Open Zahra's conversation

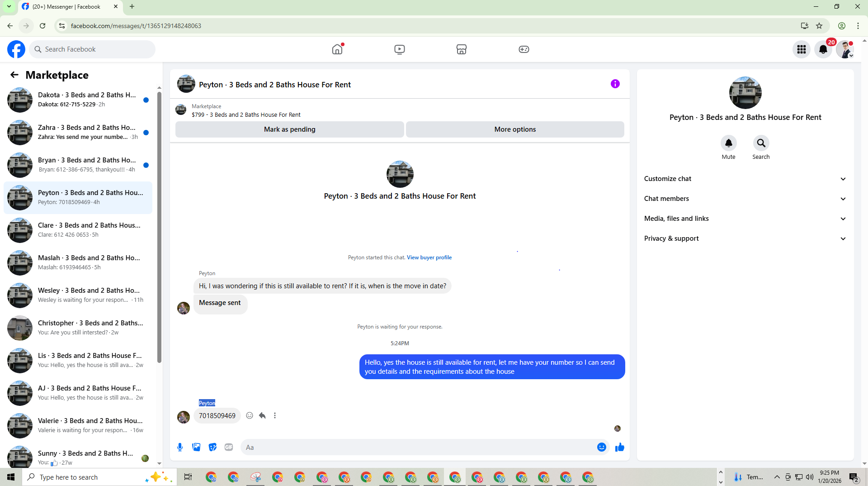coord(78,133)
